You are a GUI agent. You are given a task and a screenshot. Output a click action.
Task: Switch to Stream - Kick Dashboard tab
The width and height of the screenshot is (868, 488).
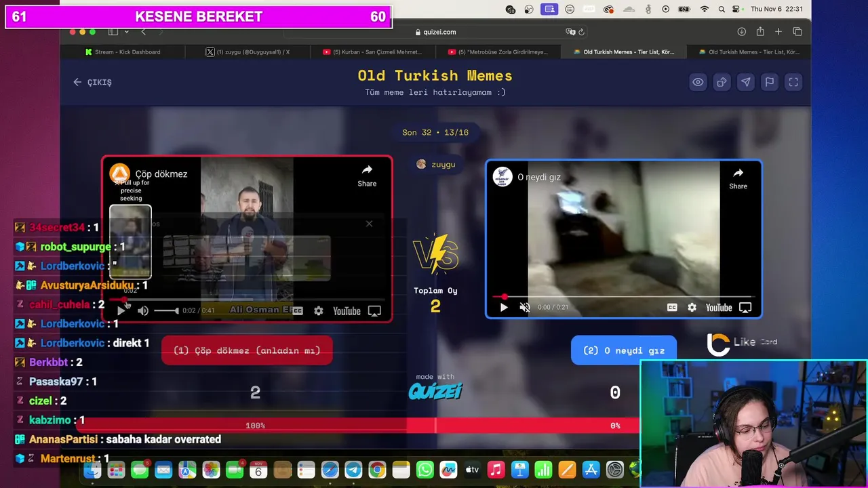(x=124, y=52)
